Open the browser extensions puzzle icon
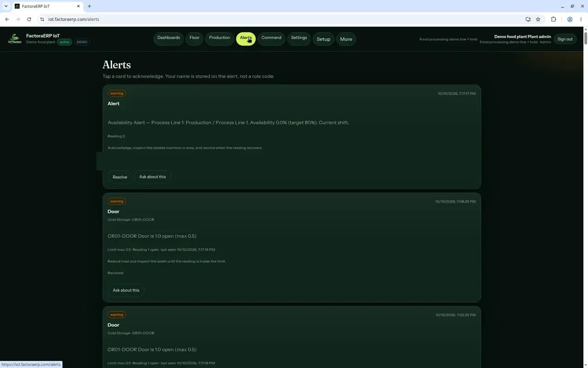Image resolution: width=588 pixels, height=368 pixels. coord(554,19)
